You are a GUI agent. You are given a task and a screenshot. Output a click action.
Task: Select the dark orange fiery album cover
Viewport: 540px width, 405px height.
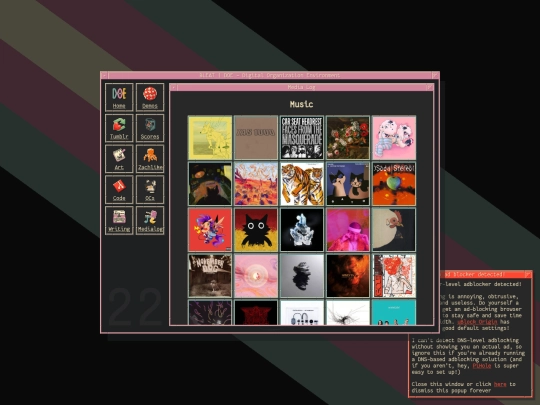348,276
